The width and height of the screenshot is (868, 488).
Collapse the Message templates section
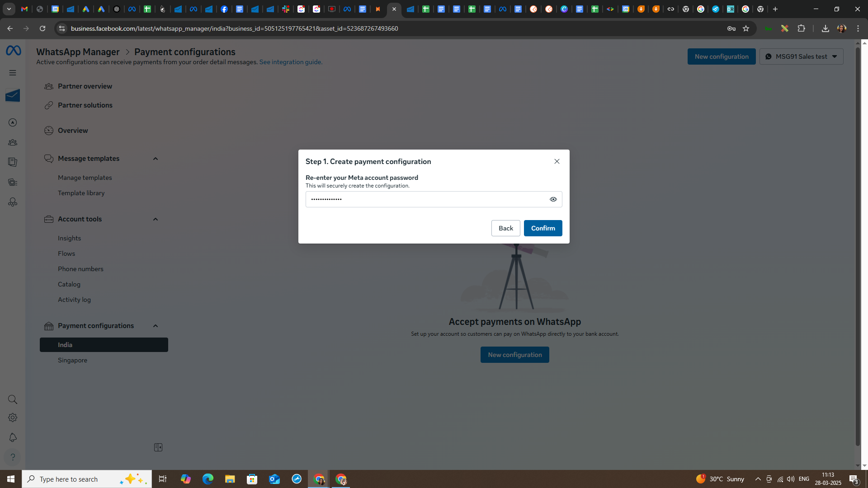pyautogui.click(x=156, y=159)
